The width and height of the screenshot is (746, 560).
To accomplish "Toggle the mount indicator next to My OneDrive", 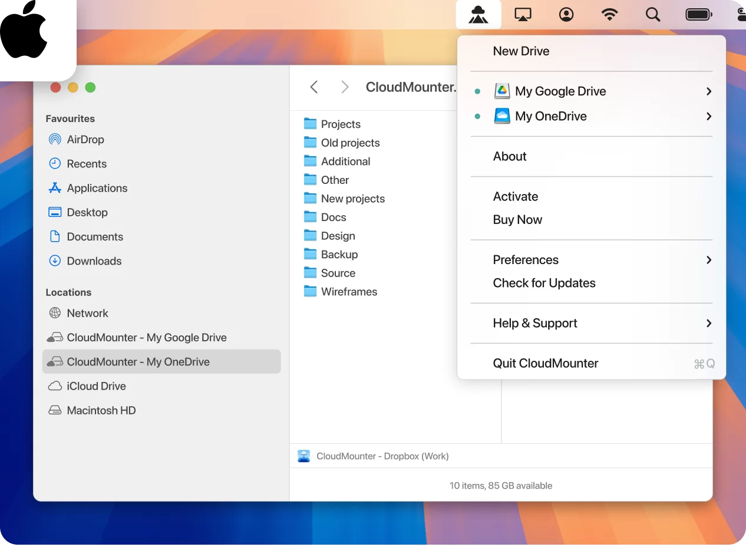I will tap(477, 116).
